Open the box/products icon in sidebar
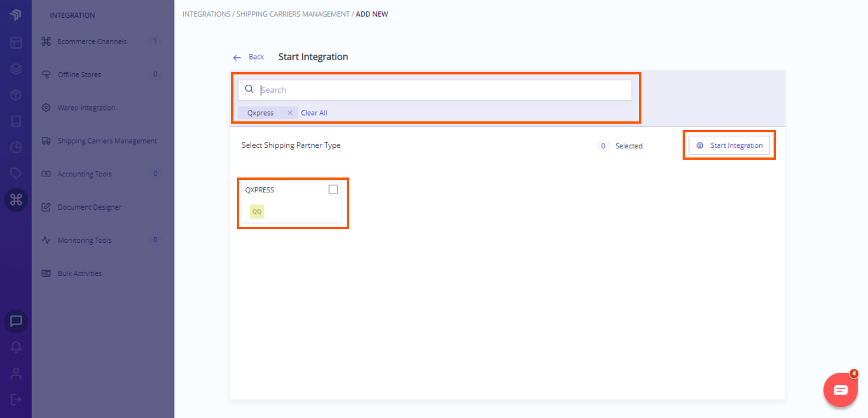Screen dimensions: 868x418 (15, 95)
